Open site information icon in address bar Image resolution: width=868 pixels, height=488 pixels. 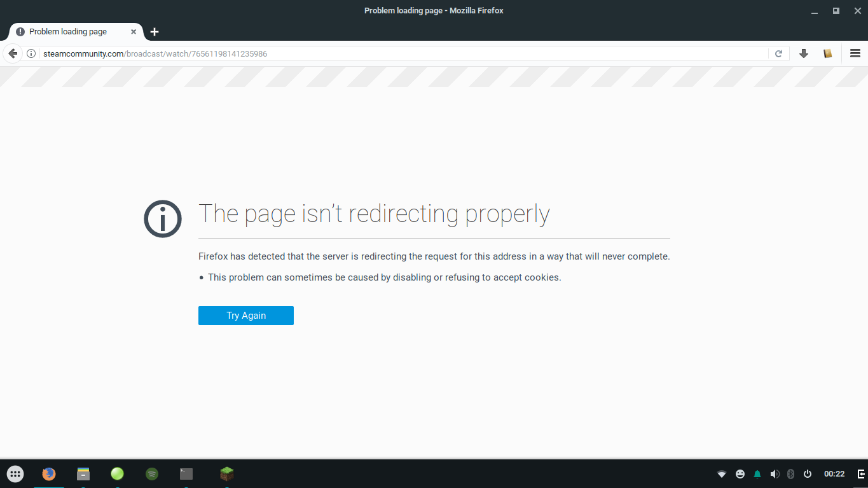pyautogui.click(x=31, y=54)
